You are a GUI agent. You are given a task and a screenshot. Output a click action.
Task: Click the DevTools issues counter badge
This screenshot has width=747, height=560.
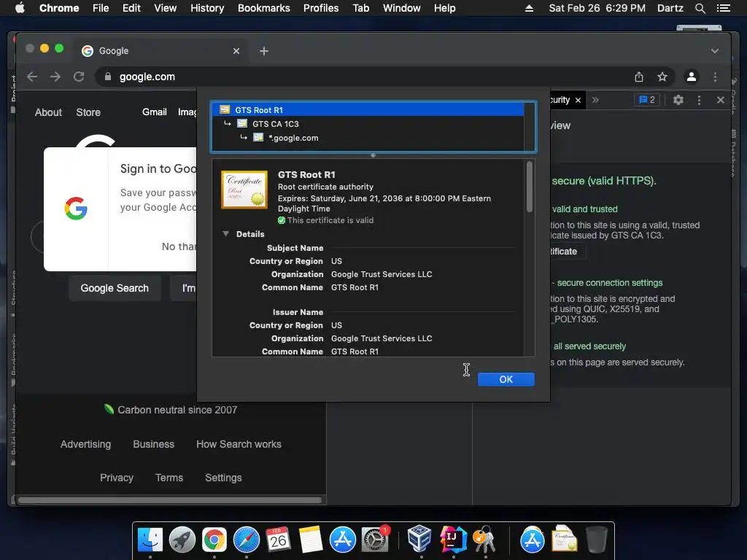pos(647,99)
